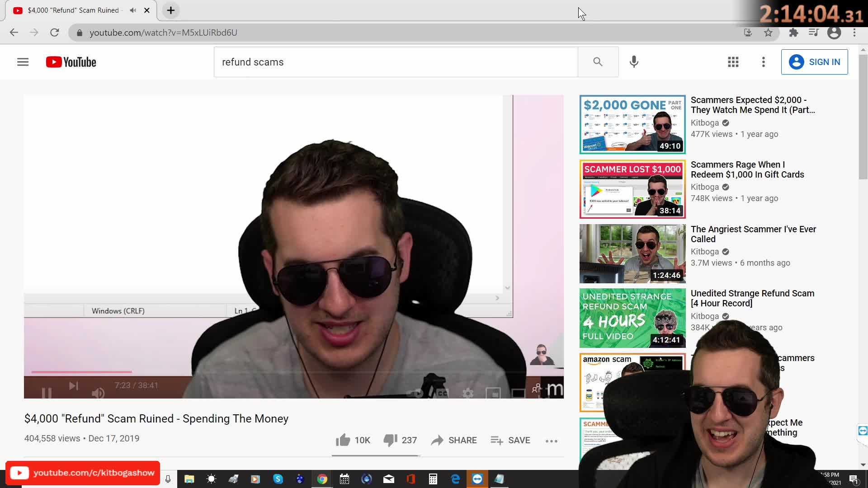Viewport: 868px width, 488px height.
Task: Toggle autoplay switch in player
Action: coord(415,393)
